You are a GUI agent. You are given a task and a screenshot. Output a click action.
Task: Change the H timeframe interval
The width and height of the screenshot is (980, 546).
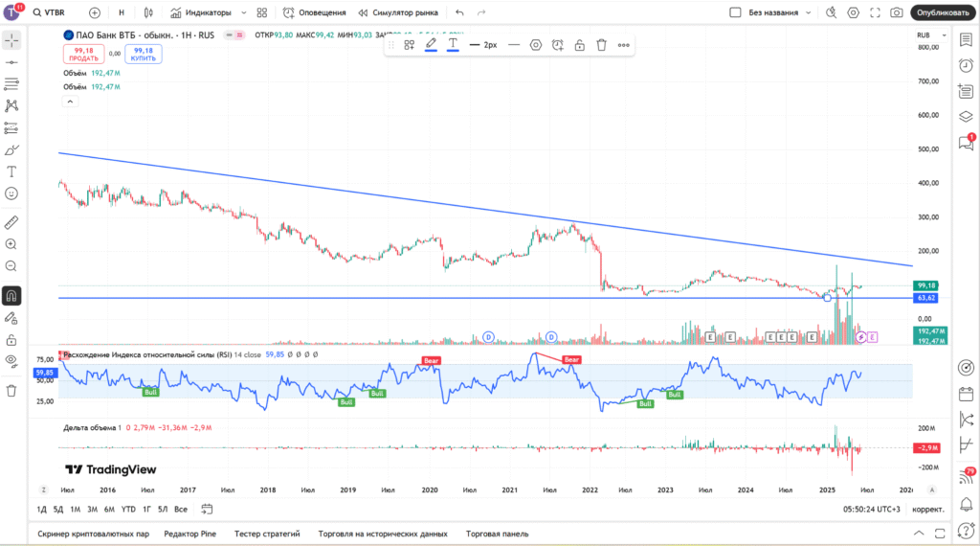click(x=122, y=12)
